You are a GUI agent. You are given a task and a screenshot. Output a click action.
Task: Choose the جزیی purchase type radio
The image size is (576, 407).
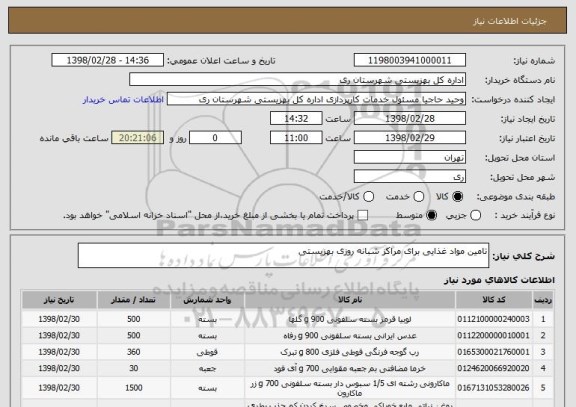(475, 215)
